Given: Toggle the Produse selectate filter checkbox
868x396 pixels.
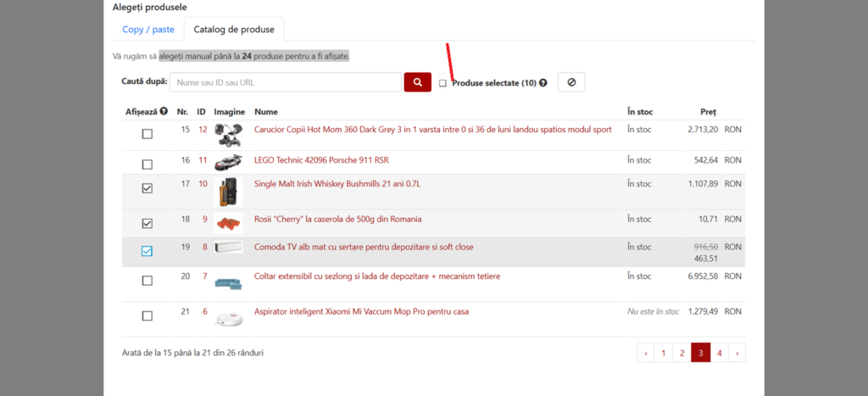Looking at the screenshot, I should 442,83.
